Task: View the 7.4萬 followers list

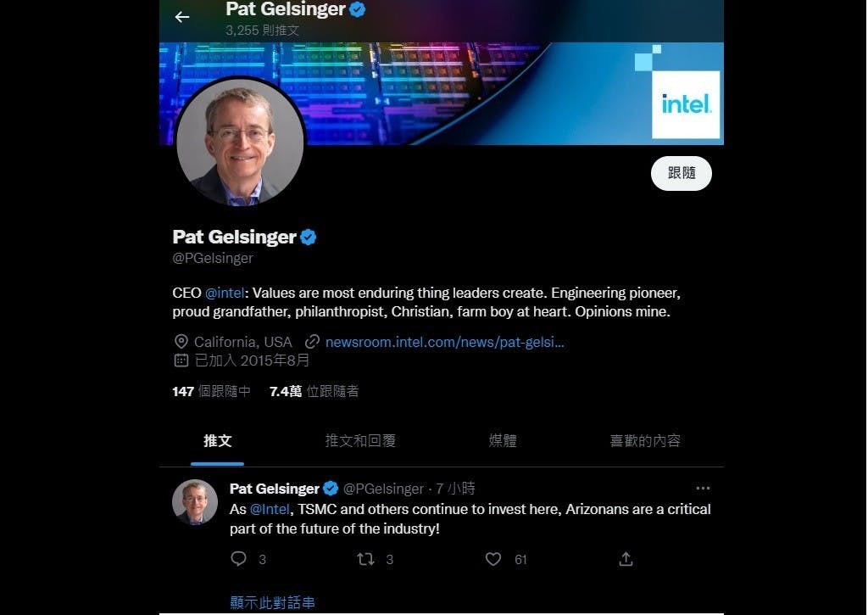Action: pyautogui.click(x=314, y=391)
